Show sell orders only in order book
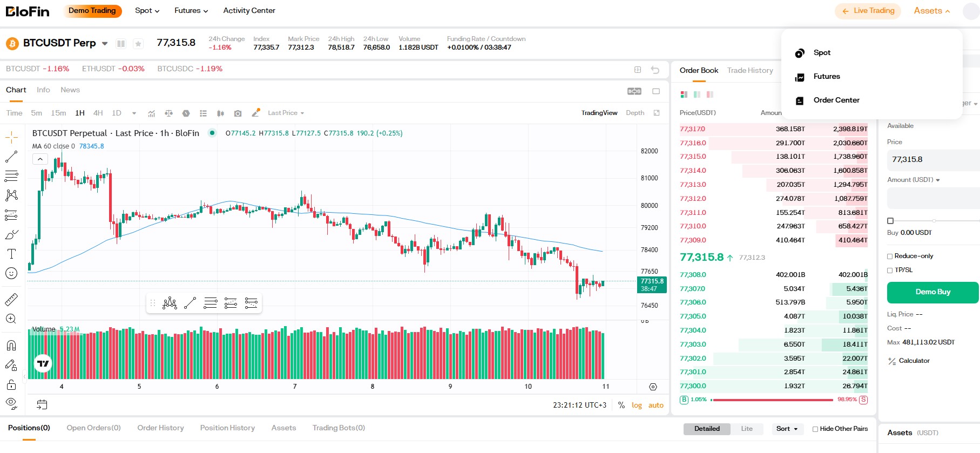 [x=710, y=94]
